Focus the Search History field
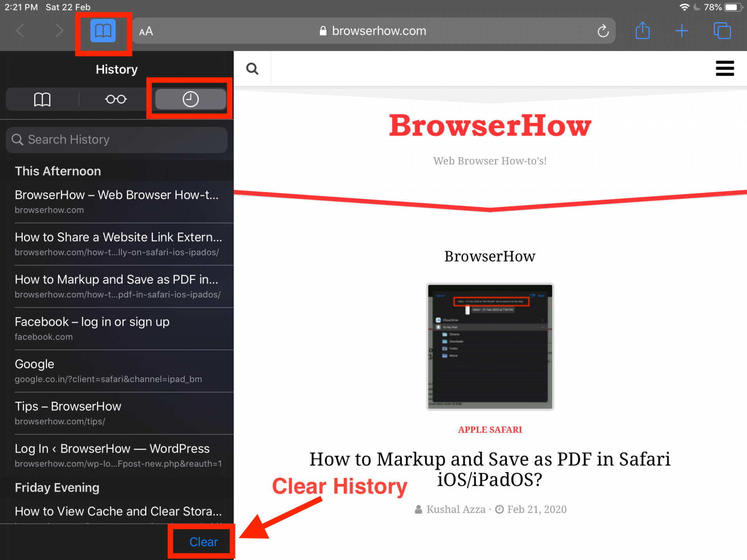This screenshot has width=747, height=560. [x=117, y=140]
